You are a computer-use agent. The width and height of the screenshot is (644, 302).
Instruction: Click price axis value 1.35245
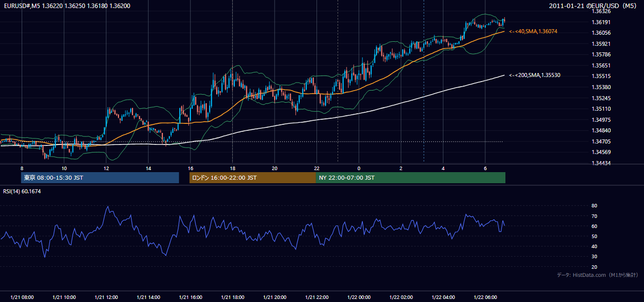(x=601, y=98)
